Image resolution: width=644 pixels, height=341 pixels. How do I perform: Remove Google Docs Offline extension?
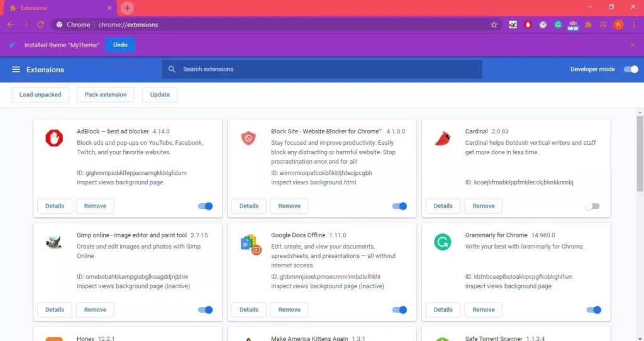[289, 310]
